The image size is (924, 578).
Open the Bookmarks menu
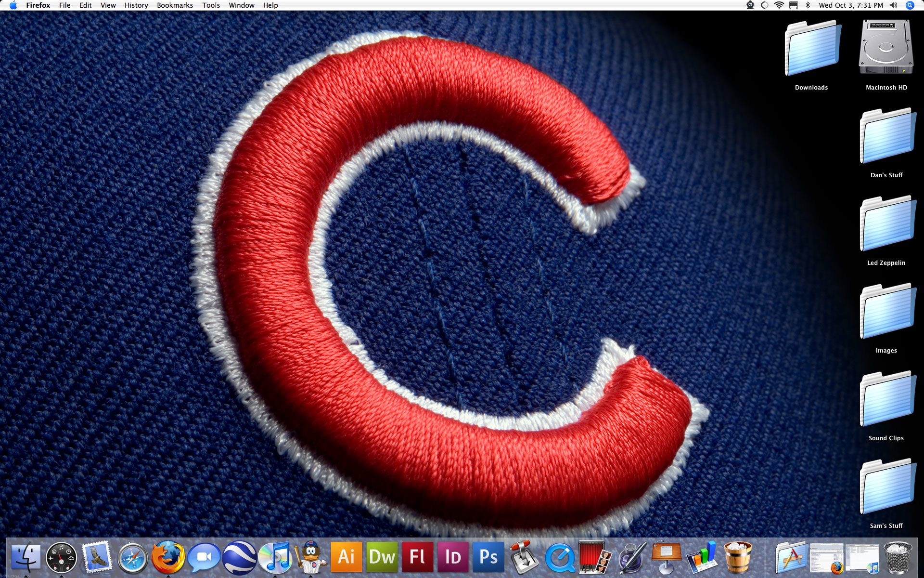pyautogui.click(x=175, y=5)
